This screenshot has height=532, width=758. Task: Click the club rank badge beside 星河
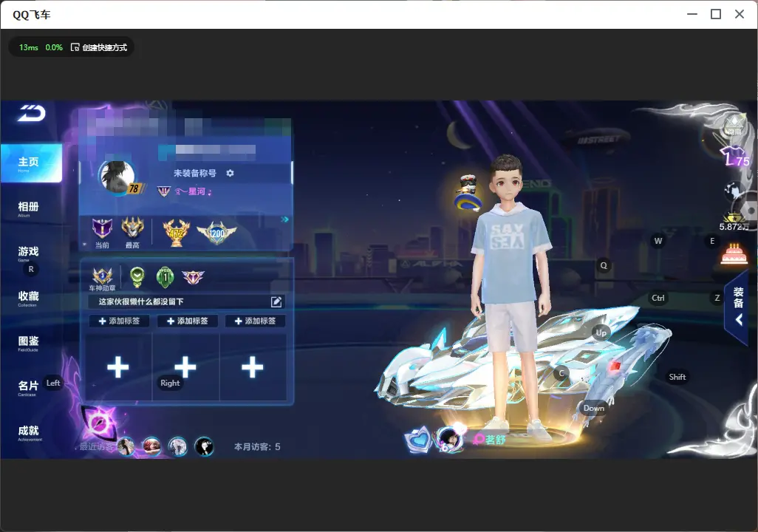[x=164, y=191]
